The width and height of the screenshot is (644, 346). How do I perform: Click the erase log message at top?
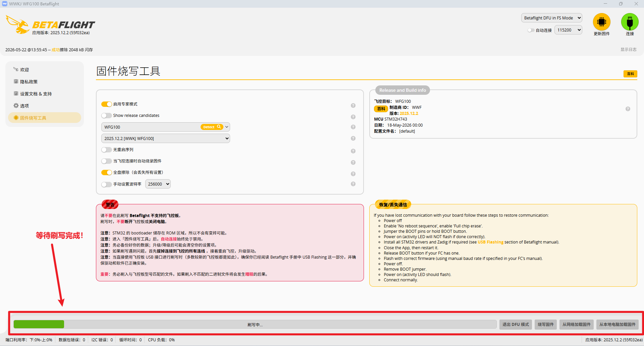[x=49, y=50]
